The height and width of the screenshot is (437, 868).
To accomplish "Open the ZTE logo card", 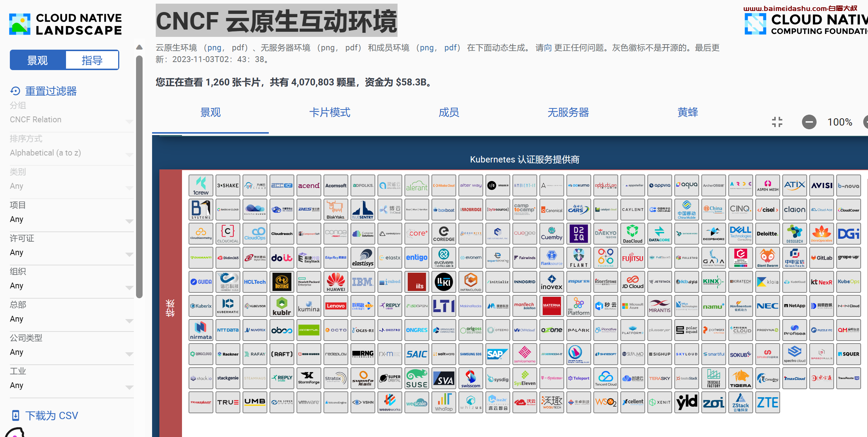I will coord(768,402).
